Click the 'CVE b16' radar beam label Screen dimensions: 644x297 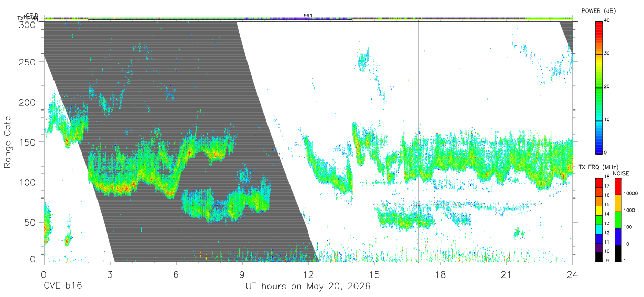pos(62,287)
